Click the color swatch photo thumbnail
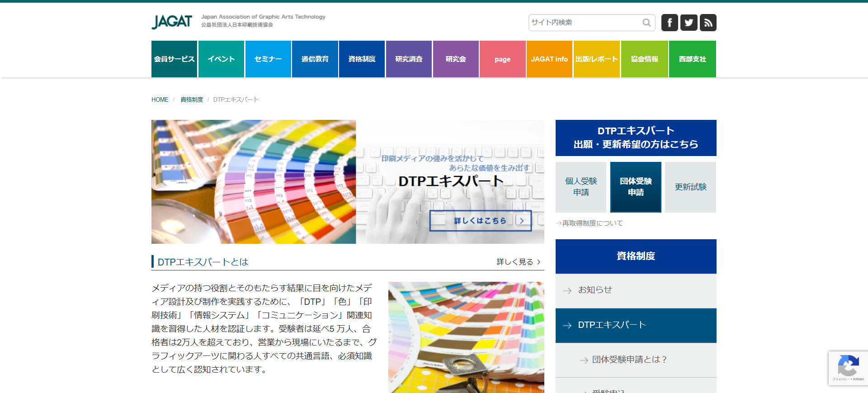The width and height of the screenshot is (868, 393). click(x=466, y=337)
